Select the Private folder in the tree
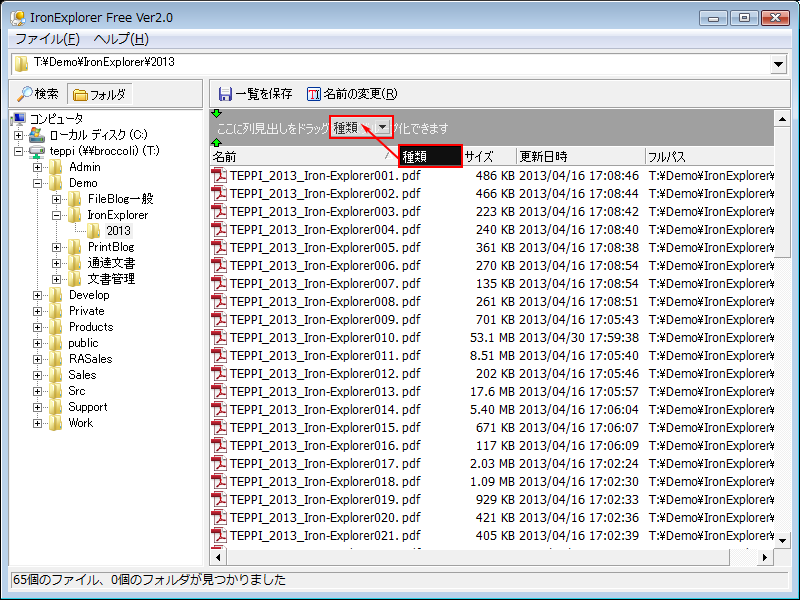Viewport: 800px width, 600px height. click(x=87, y=311)
